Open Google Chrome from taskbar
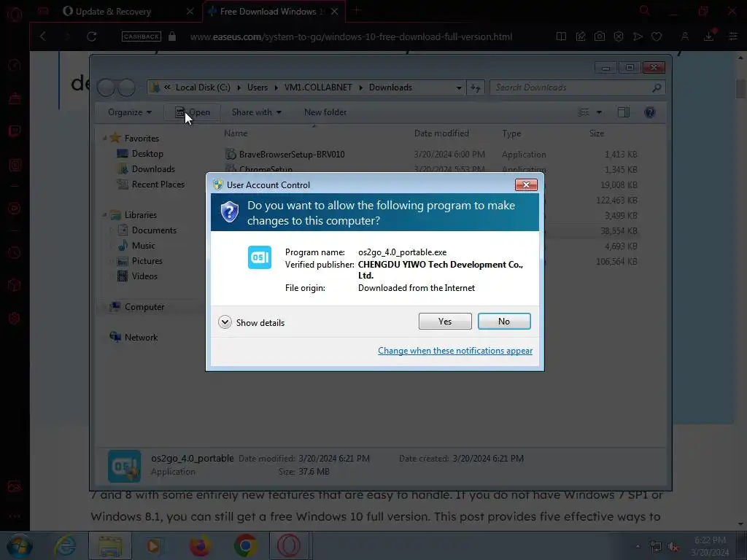This screenshot has width=747, height=560. click(x=245, y=545)
